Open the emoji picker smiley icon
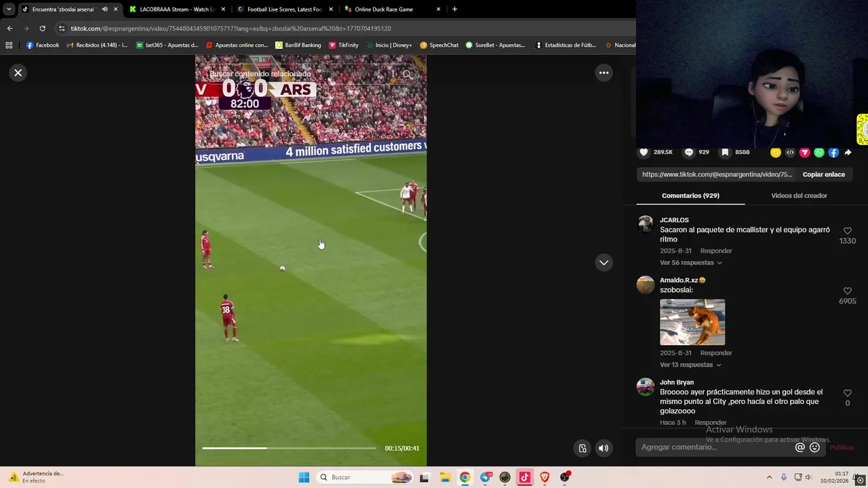Screen dimensions: 868x488 pyautogui.click(x=814, y=447)
